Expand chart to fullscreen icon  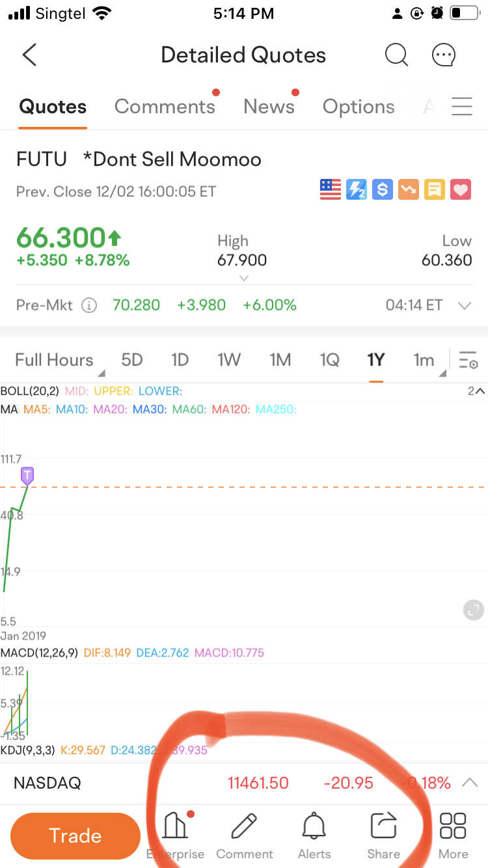pyautogui.click(x=472, y=610)
